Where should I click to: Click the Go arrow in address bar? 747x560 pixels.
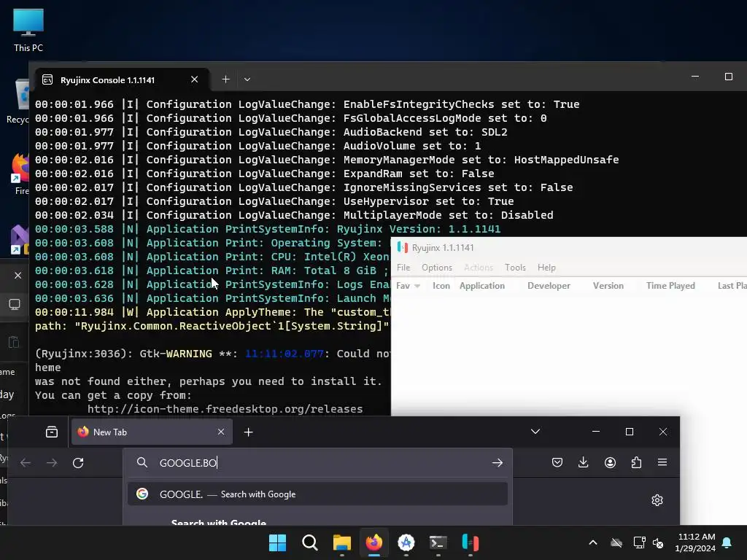498,462
